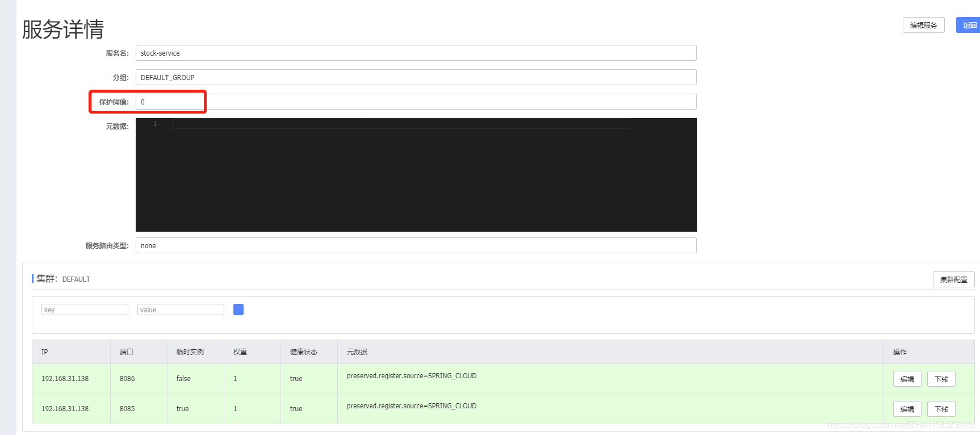Take the port 8086 instance offline
The width and height of the screenshot is (980, 435).
[x=941, y=379]
